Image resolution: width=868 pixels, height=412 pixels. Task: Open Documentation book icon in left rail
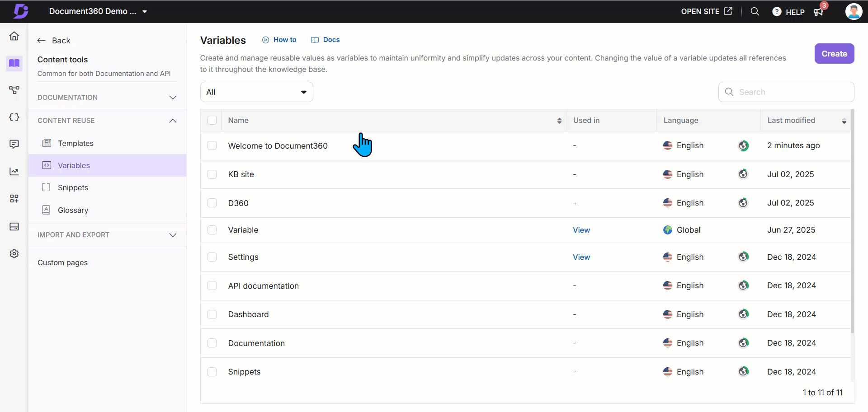tap(14, 63)
